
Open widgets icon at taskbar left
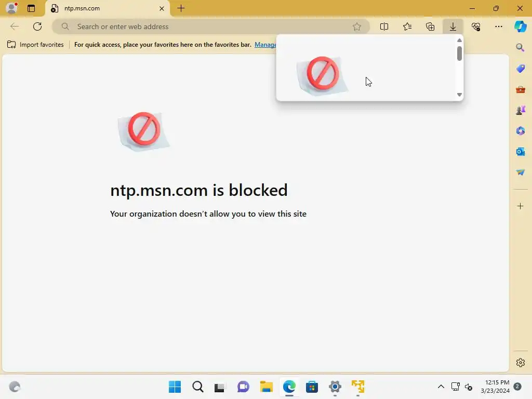[15, 387]
